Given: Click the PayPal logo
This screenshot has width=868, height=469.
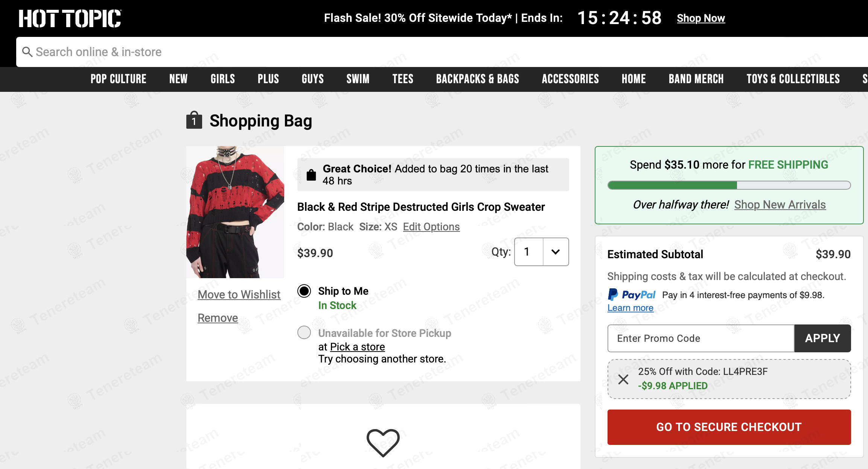Looking at the screenshot, I should click(632, 295).
